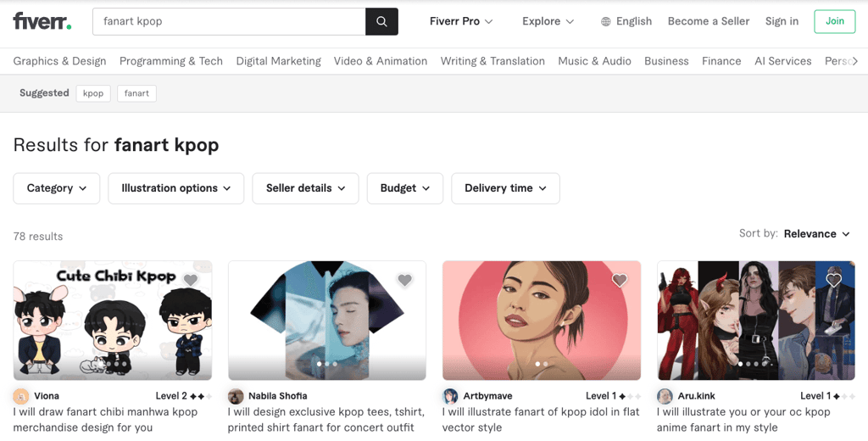Open flat vector portrait gig thumbnail
Image resolution: width=868 pixels, height=441 pixels.
(542, 321)
